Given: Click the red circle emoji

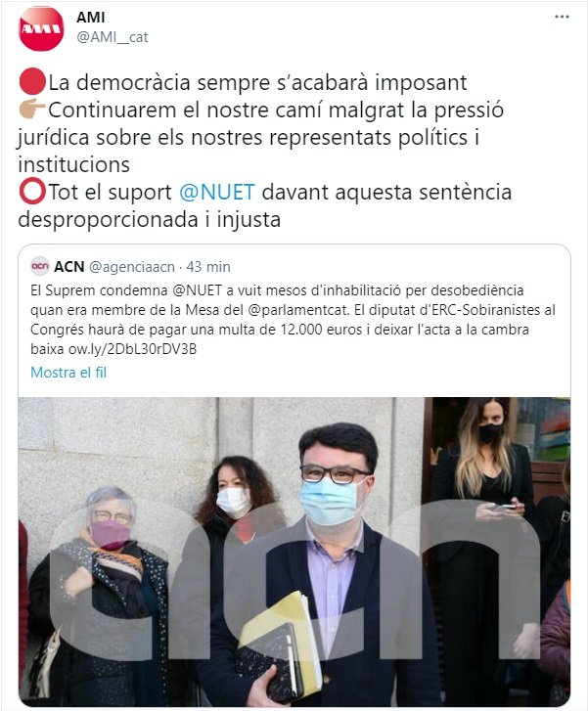Looking at the screenshot, I should point(32,82).
